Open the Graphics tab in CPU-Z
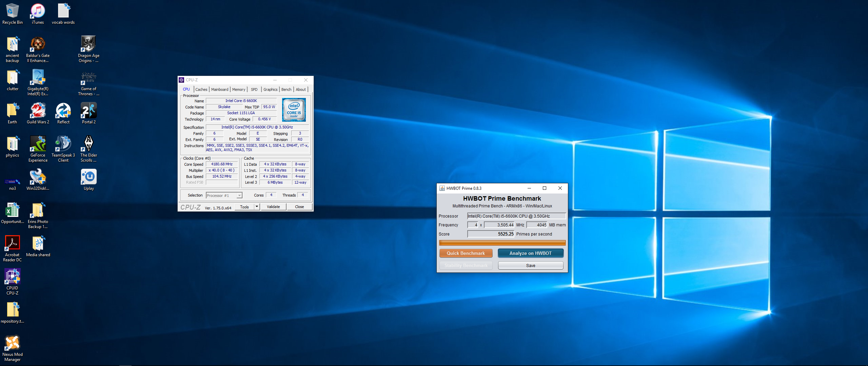Screen dimensions: 868x366 271,89
